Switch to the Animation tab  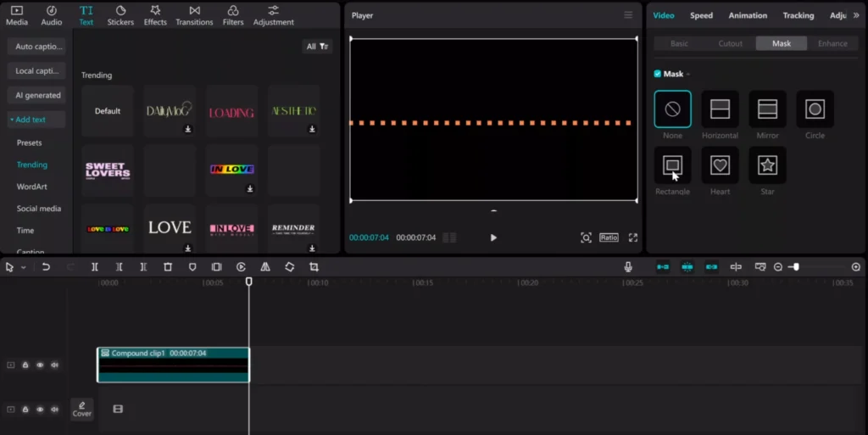748,15
